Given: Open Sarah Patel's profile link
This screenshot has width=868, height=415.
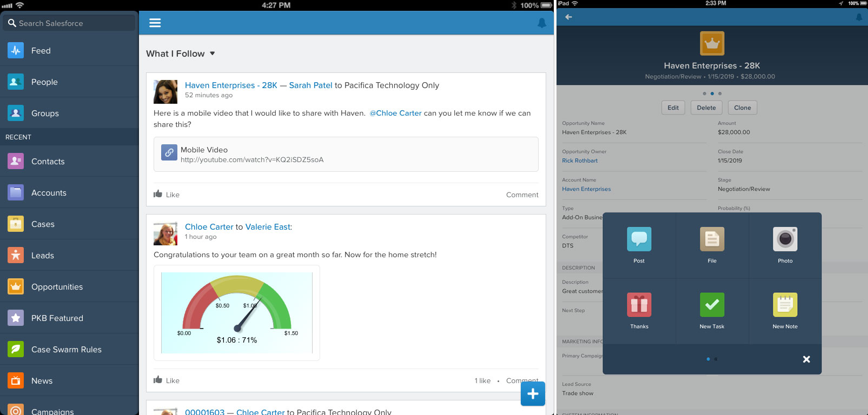Looking at the screenshot, I should pyautogui.click(x=310, y=85).
